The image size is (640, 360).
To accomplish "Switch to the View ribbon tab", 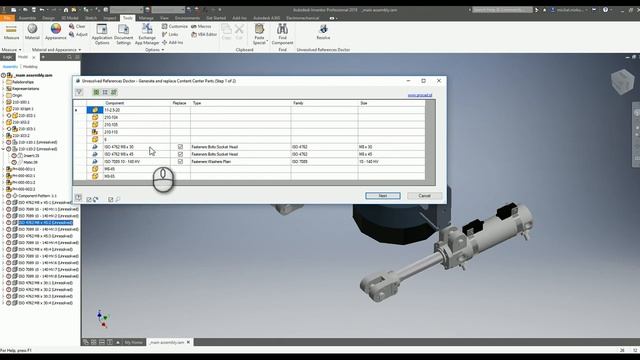I will coord(164,18).
